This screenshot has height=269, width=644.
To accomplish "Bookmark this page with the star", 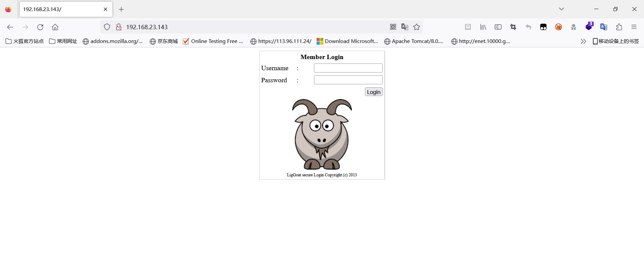I will coord(417,27).
